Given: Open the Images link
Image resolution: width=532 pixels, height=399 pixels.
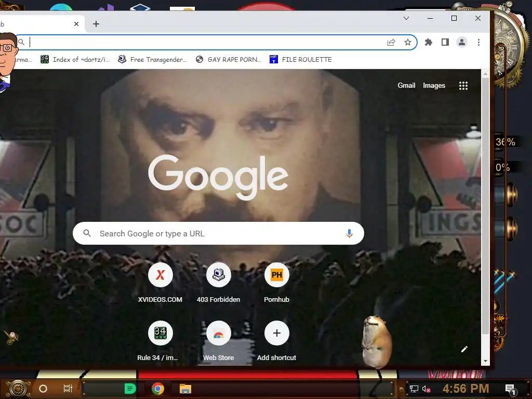Looking at the screenshot, I should [x=434, y=85].
